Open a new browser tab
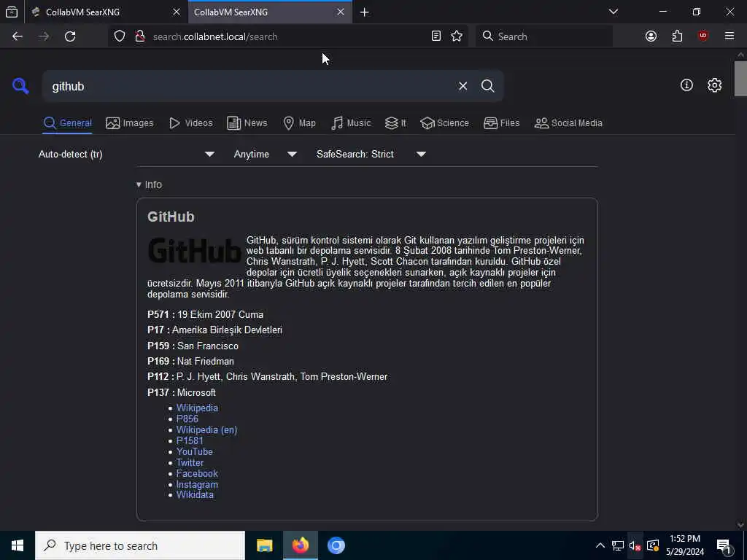This screenshot has width=747, height=560. [365, 12]
